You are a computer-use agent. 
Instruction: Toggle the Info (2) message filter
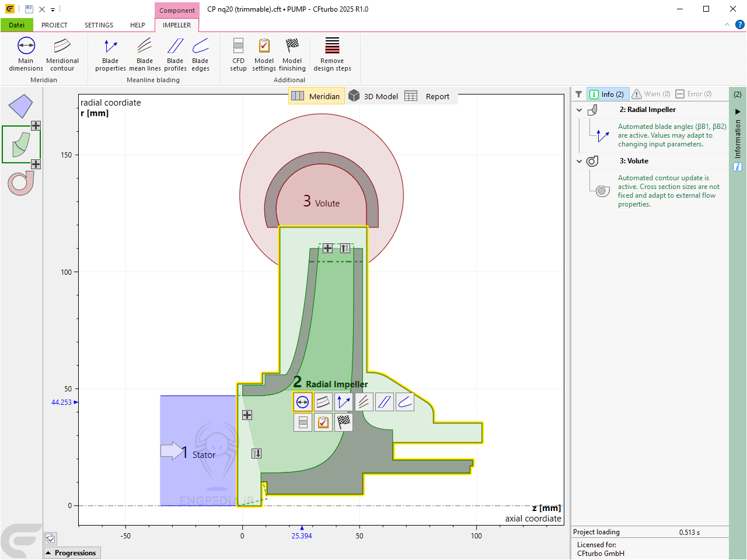click(x=608, y=94)
